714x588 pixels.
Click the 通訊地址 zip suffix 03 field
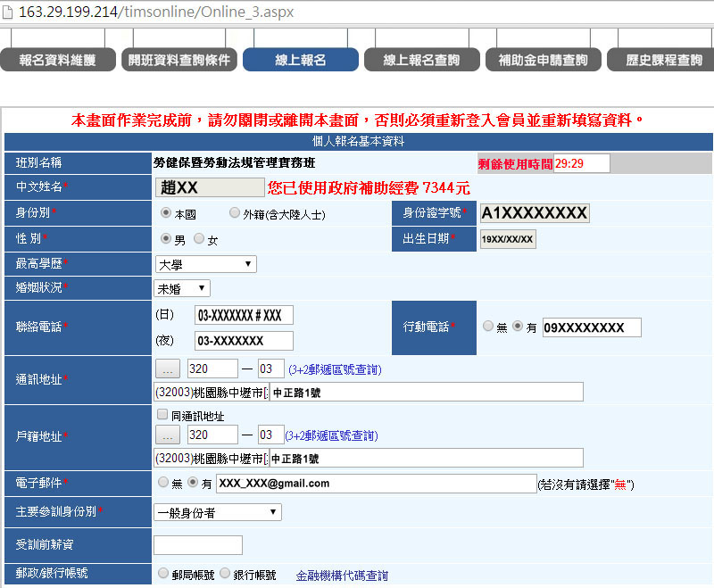point(271,369)
